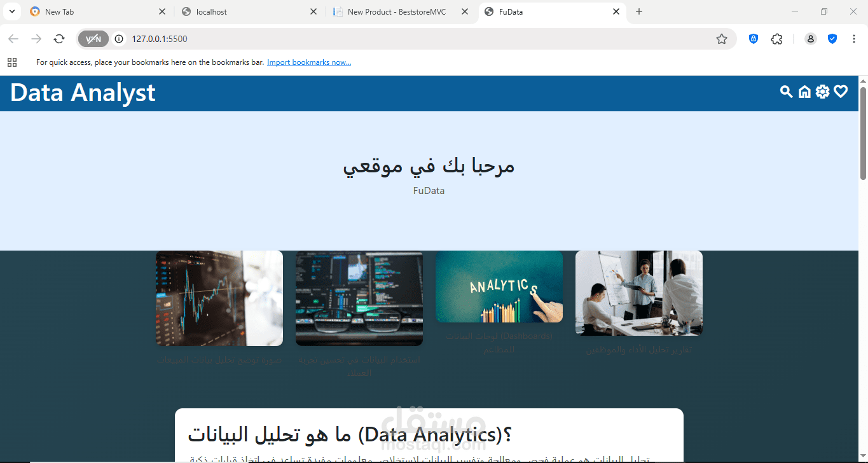
Task: Open the browser three-dot menu
Action: pos(854,39)
